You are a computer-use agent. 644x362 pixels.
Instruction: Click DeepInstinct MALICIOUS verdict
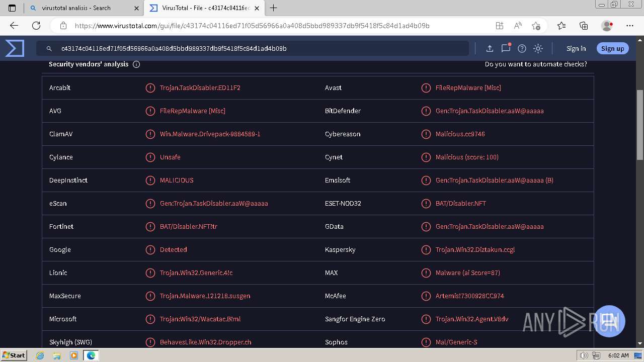tap(177, 180)
